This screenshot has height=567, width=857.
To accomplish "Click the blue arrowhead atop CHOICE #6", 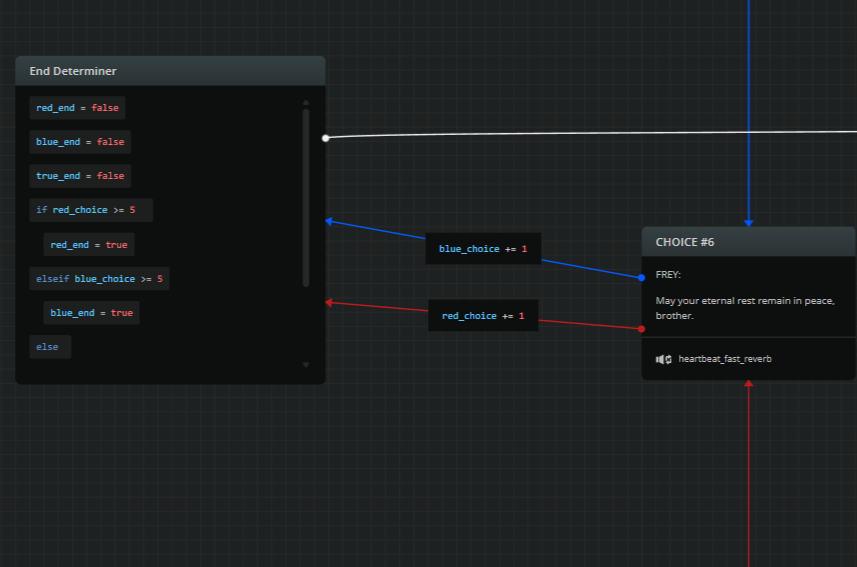I will [x=748, y=222].
